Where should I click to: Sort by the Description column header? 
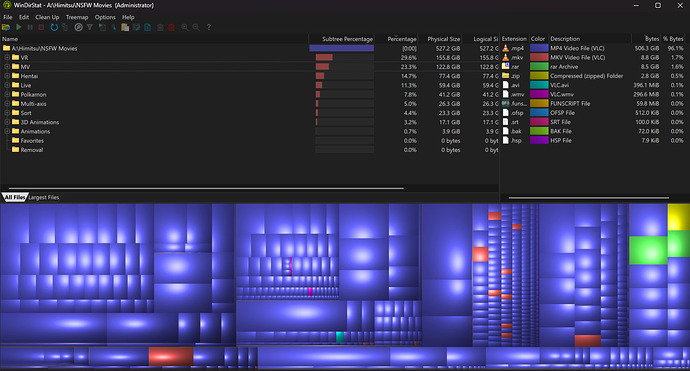[x=590, y=39]
